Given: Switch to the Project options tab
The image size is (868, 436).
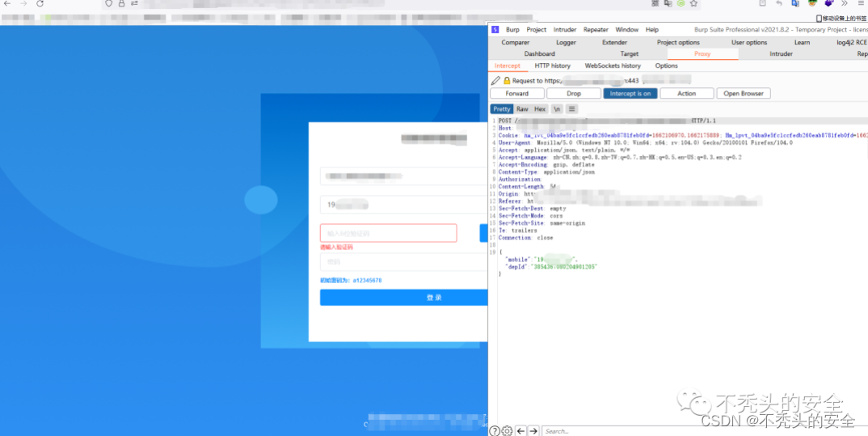Looking at the screenshot, I should pos(678,42).
